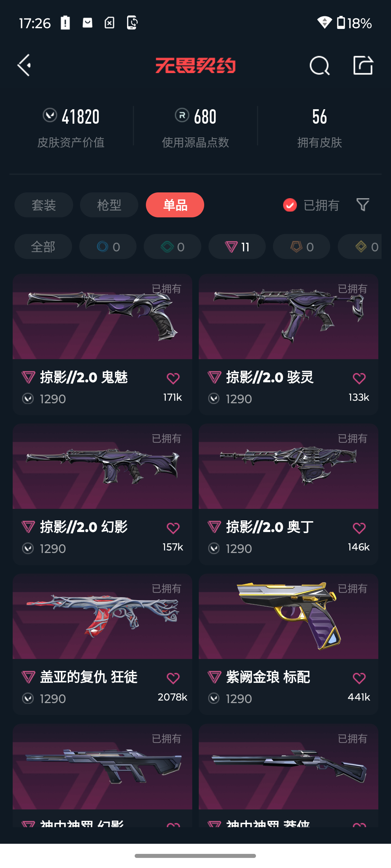Choose the 全部 filter chip
The image size is (391, 868).
[43, 247]
